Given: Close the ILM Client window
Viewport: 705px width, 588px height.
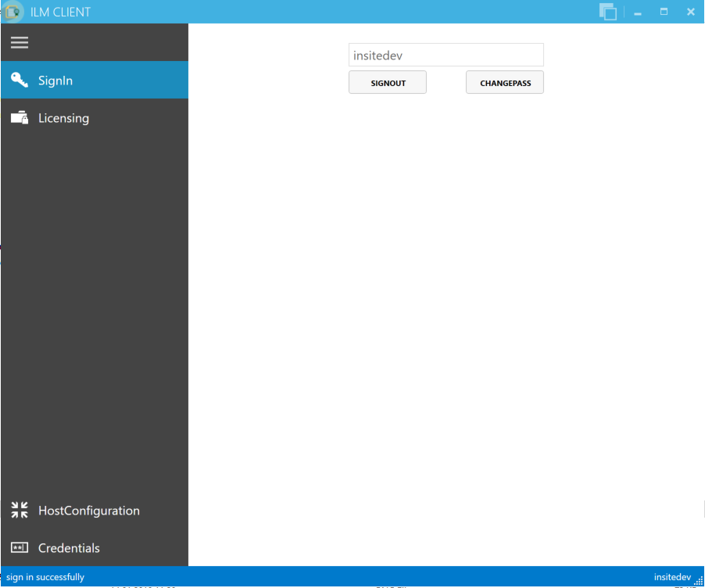Looking at the screenshot, I should tap(691, 12).
